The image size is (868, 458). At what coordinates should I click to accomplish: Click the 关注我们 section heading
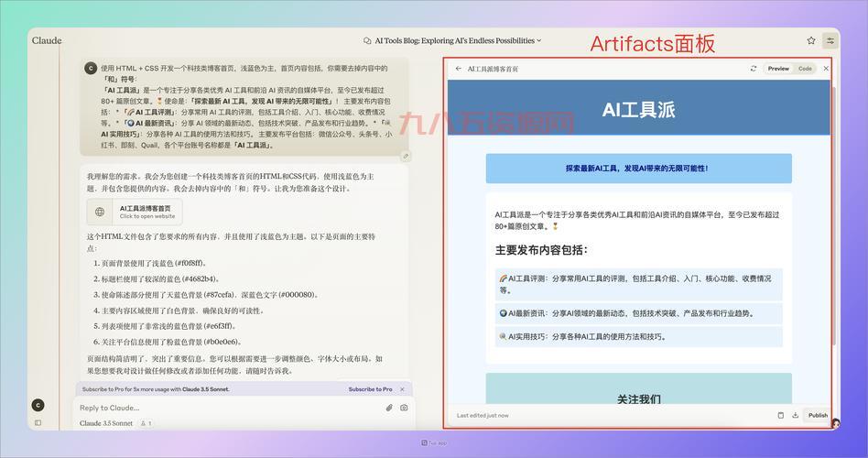(639, 398)
